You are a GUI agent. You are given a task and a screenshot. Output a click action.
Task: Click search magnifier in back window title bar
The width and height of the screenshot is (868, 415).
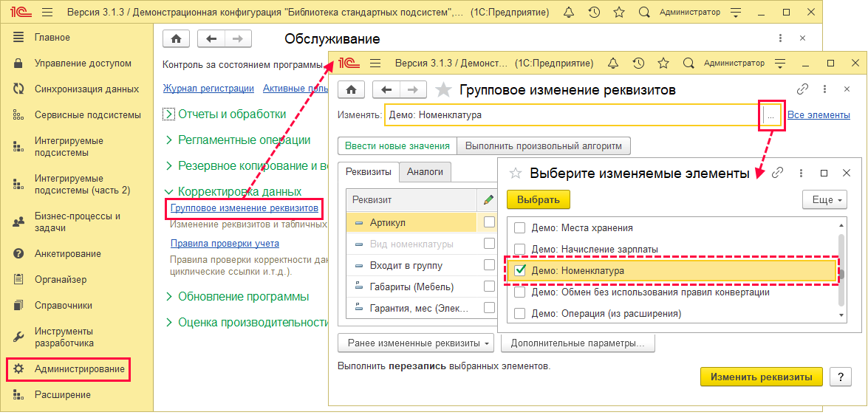tap(644, 12)
